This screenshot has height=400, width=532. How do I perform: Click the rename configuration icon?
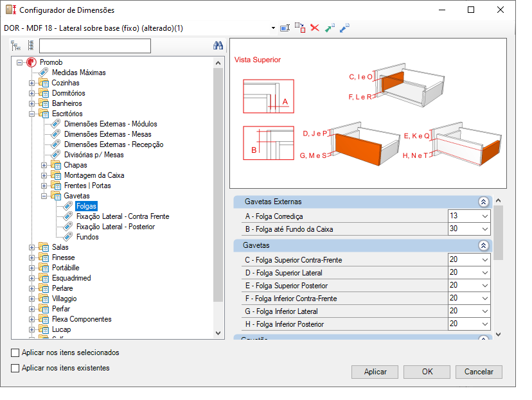[x=285, y=28]
